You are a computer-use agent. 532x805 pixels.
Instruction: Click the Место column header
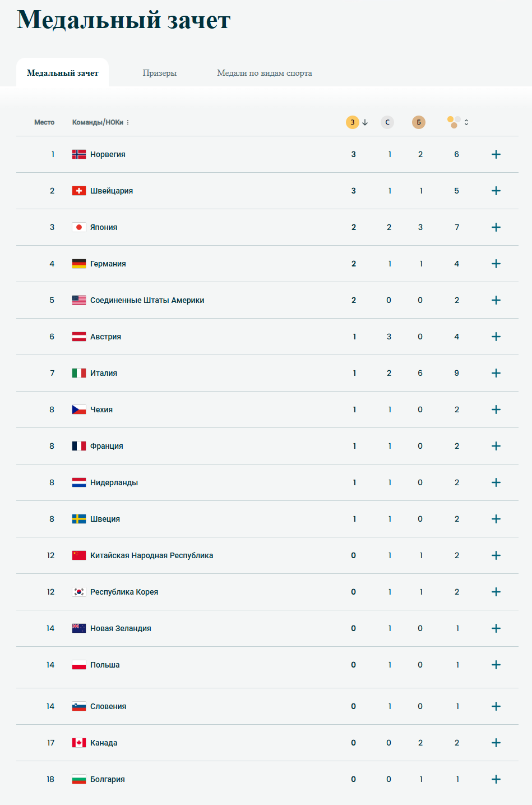pyautogui.click(x=44, y=122)
